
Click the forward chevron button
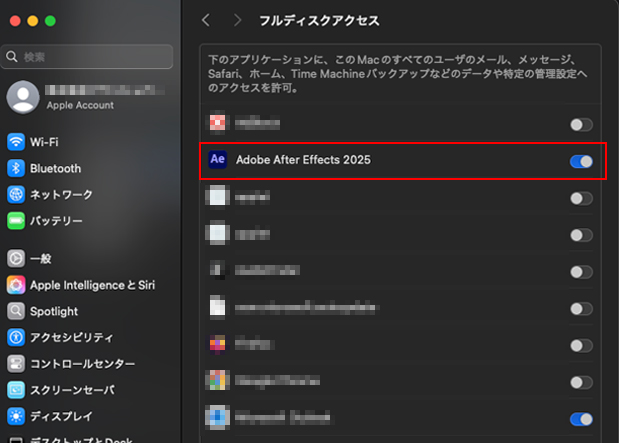tap(237, 20)
